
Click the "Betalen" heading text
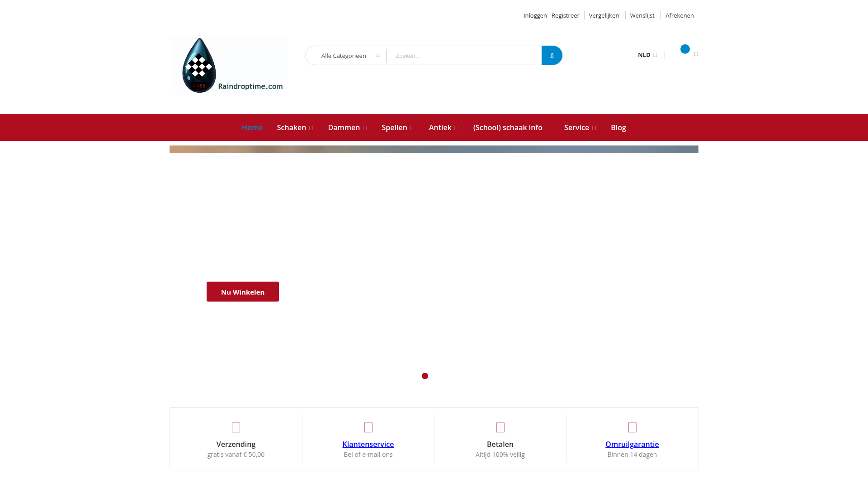(x=500, y=444)
